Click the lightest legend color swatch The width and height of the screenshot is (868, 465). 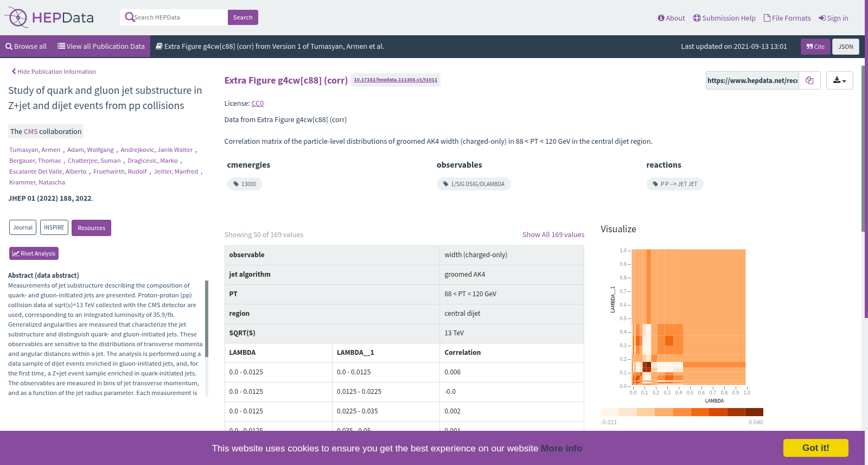[610, 412]
